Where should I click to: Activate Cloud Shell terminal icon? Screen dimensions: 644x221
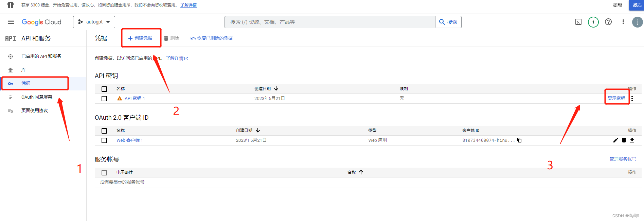tap(578, 22)
